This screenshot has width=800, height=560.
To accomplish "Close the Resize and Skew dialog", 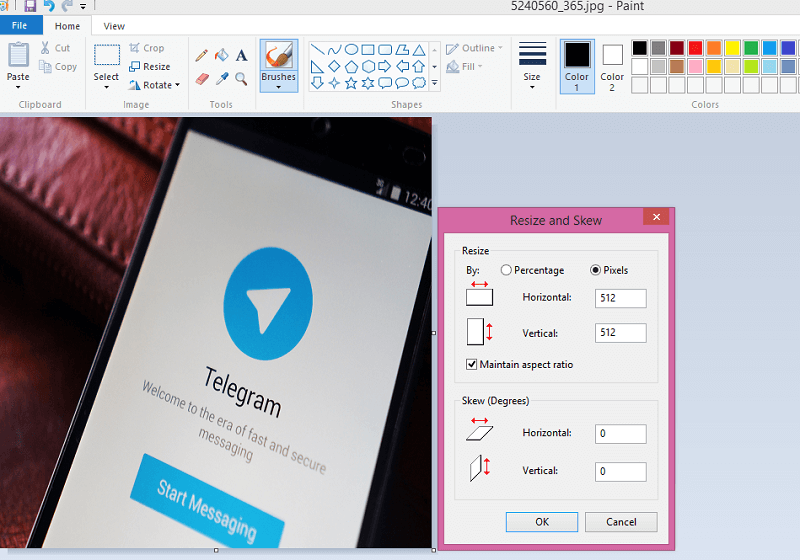I will [656, 217].
